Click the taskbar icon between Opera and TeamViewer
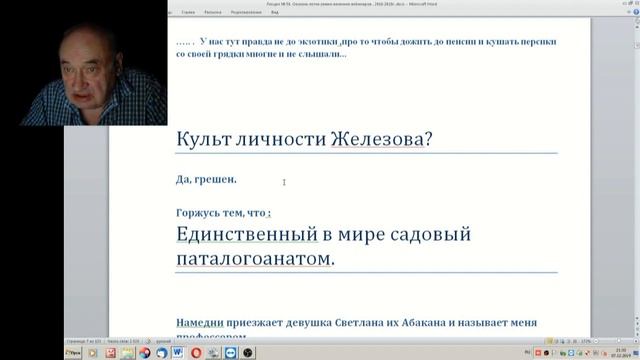Image resolution: width=640 pixels, height=360 pixels. pyautogui.click(x=213, y=353)
